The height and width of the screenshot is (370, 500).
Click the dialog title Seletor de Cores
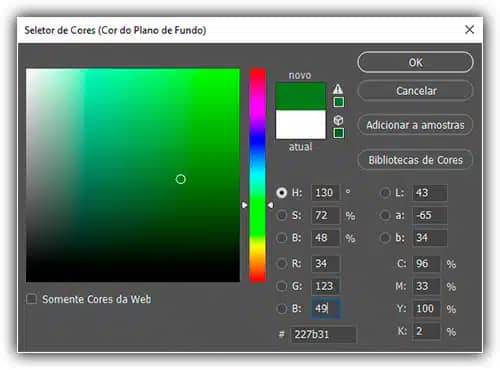coord(115,30)
